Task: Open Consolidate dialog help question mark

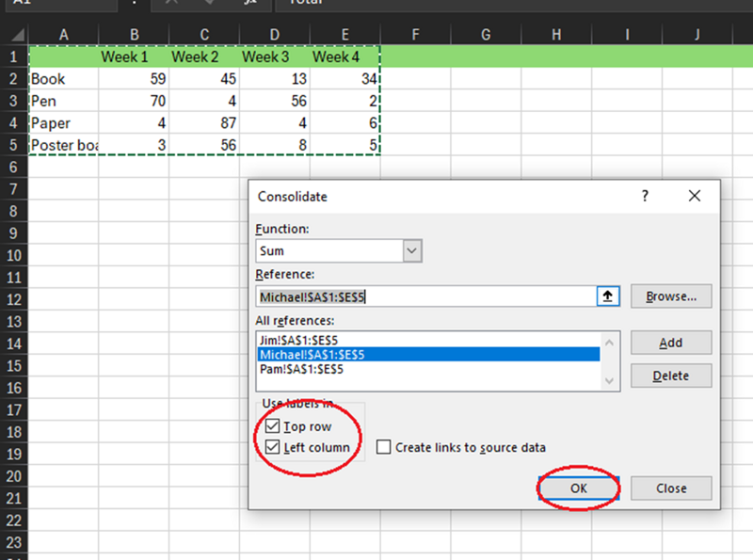Action: pyautogui.click(x=644, y=196)
